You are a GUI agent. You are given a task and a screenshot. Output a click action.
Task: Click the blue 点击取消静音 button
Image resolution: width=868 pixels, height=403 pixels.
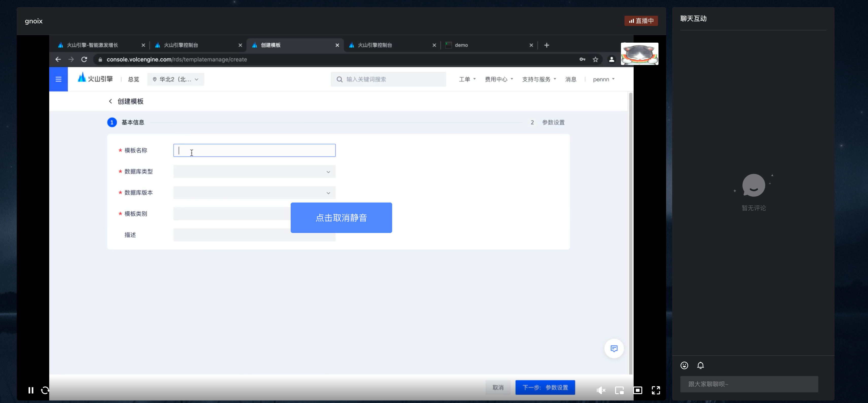pyautogui.click(x=341, y=217)
